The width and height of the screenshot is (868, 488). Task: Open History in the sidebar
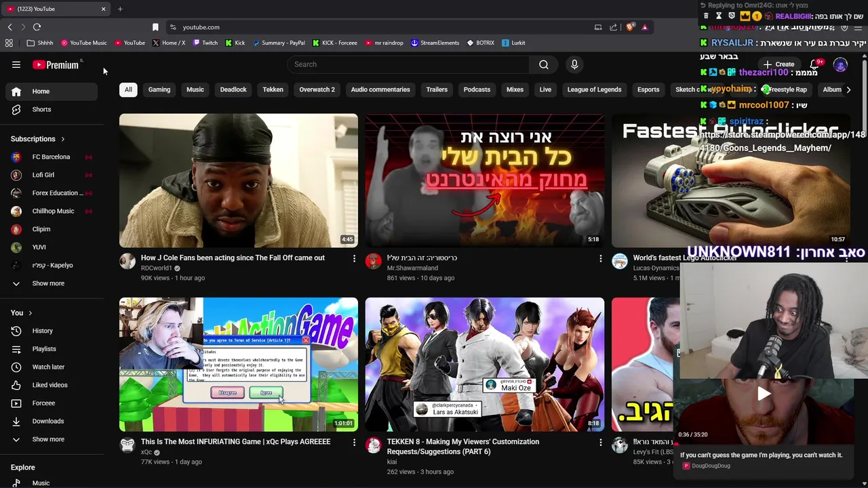coord(52,331)
